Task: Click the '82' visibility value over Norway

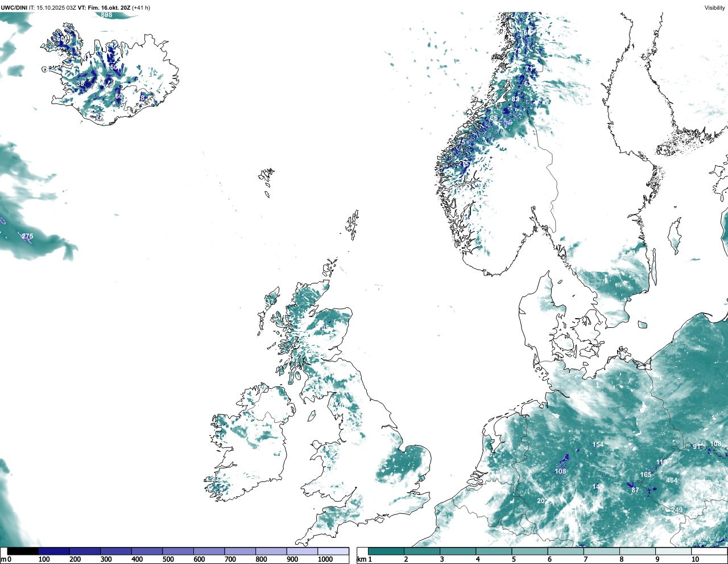Action: pyautogui.click(x=515, y=99)
